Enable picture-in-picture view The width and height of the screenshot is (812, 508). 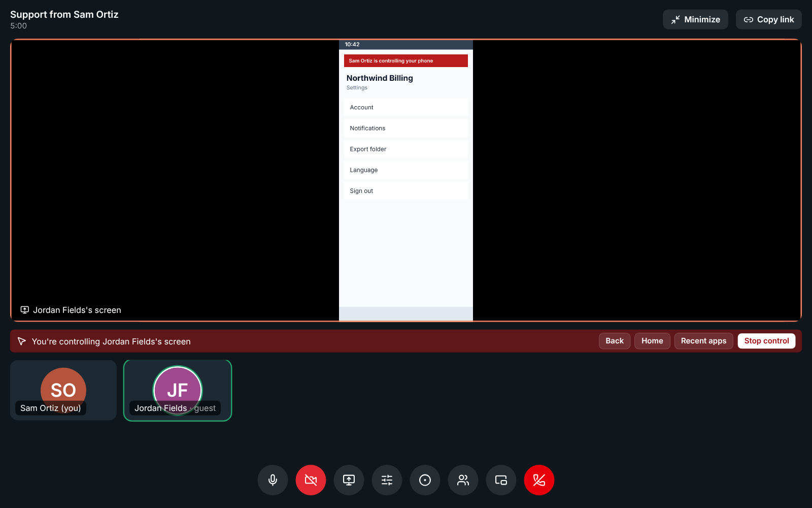501,480
